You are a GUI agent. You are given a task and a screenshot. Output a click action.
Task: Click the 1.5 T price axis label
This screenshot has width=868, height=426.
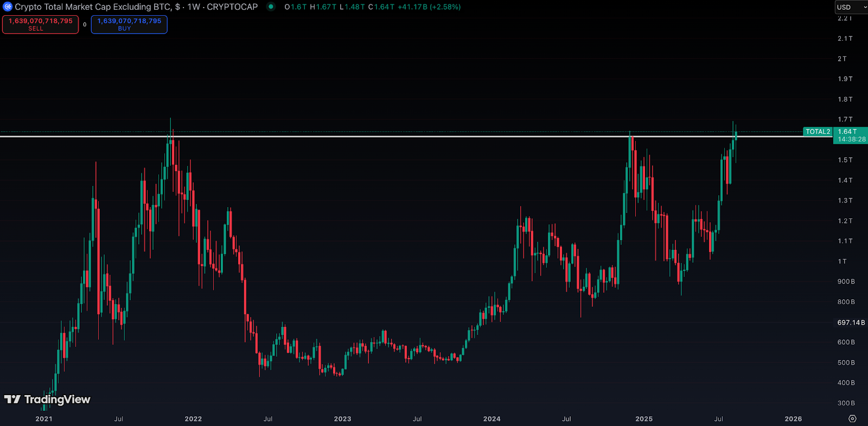coord(845,160)
